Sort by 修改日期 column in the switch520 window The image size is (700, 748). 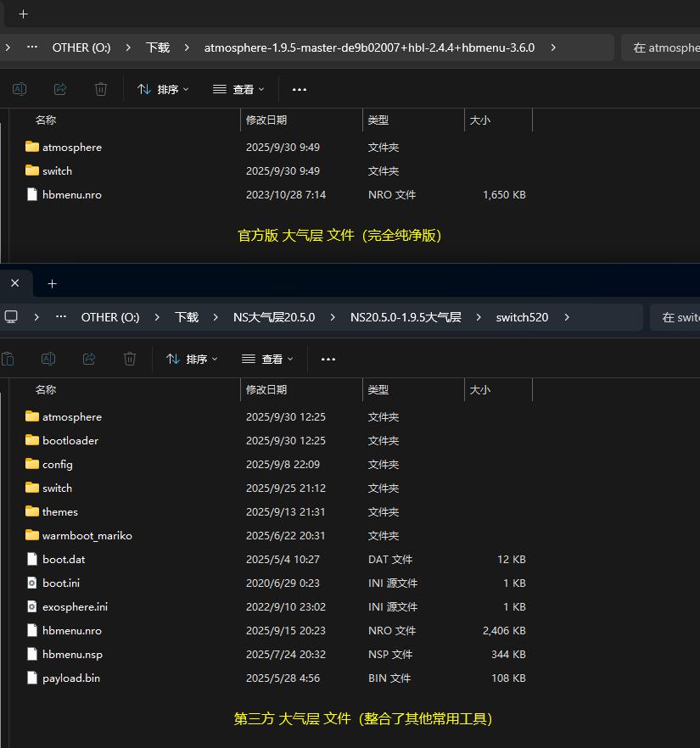tap(266, 389)
